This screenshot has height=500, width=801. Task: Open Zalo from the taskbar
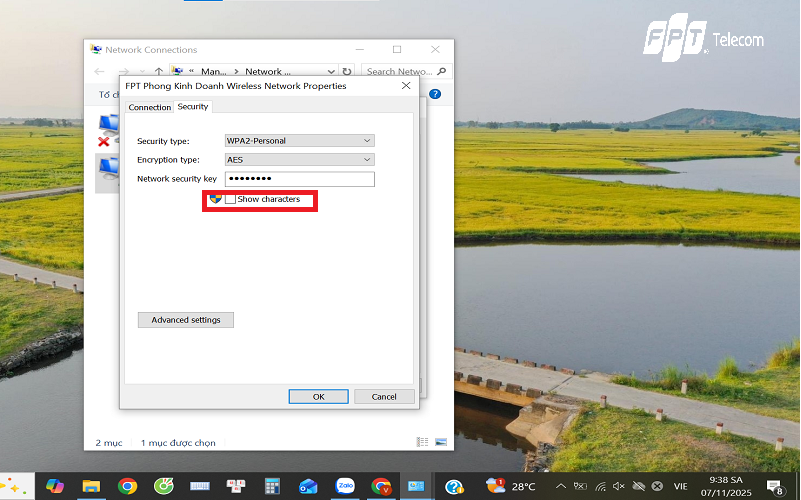tap(345, 486)
